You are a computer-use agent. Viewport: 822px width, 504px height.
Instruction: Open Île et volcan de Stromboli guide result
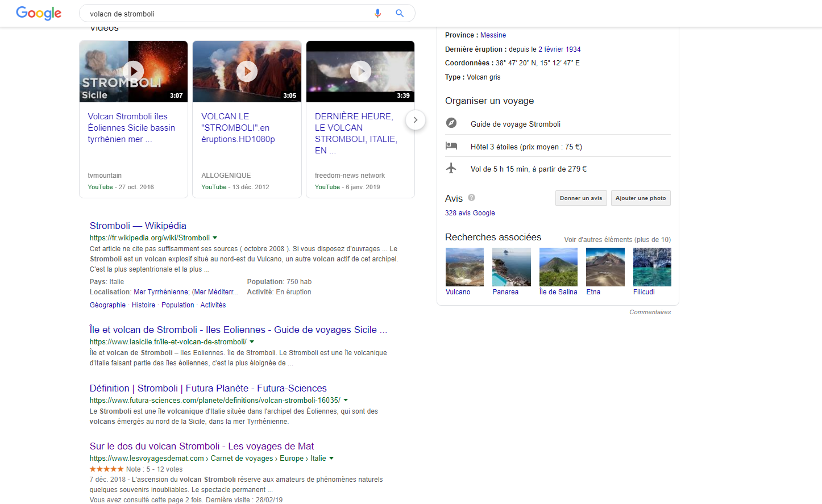(238, 330)
